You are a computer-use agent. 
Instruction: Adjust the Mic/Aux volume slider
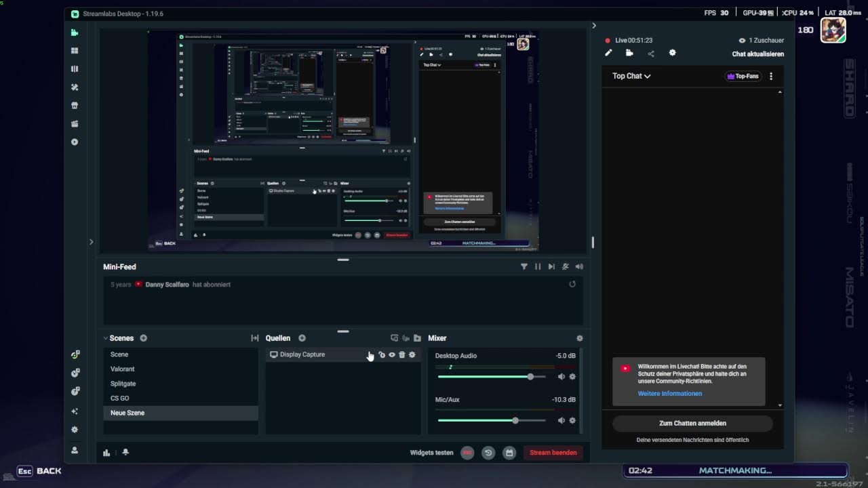pyautogui.click(x=492, y=420)
